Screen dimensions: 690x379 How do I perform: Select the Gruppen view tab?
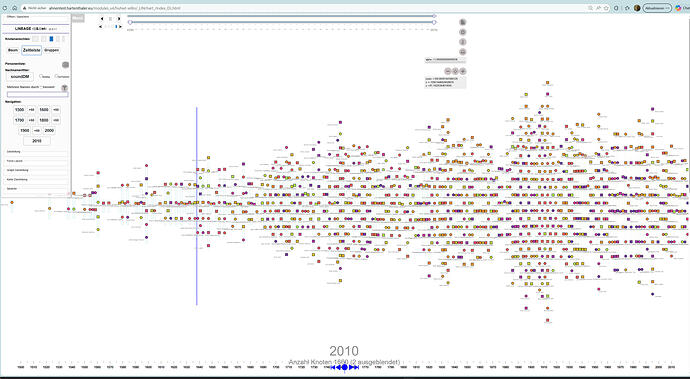[x=51, y=50]
